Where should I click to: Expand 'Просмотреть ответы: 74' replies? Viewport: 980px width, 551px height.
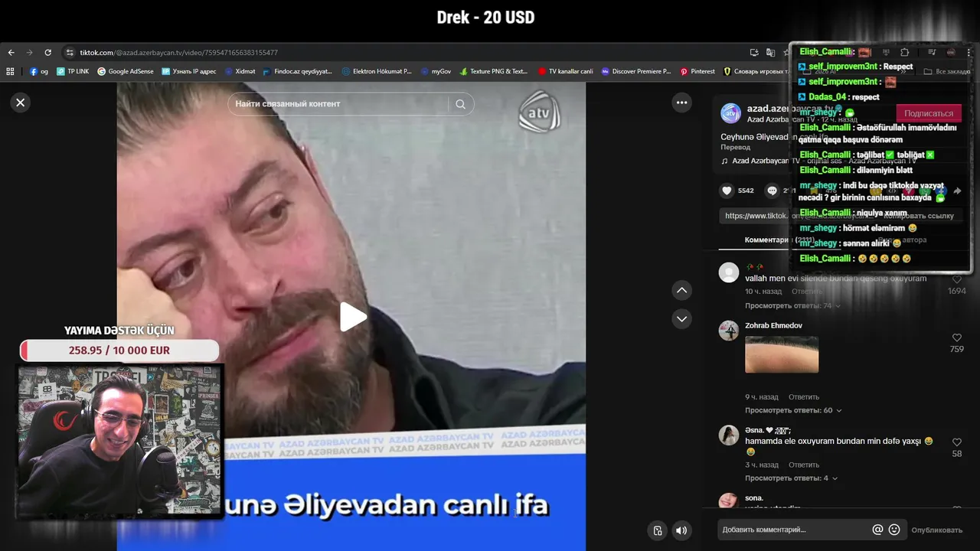792,305
